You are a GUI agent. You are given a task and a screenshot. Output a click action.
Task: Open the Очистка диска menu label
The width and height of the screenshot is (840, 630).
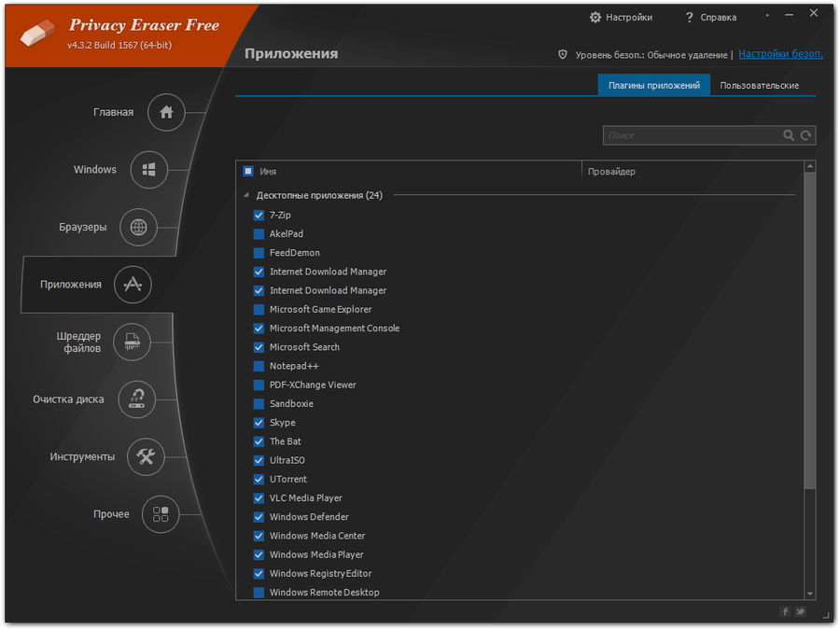(x=68, y=399)
